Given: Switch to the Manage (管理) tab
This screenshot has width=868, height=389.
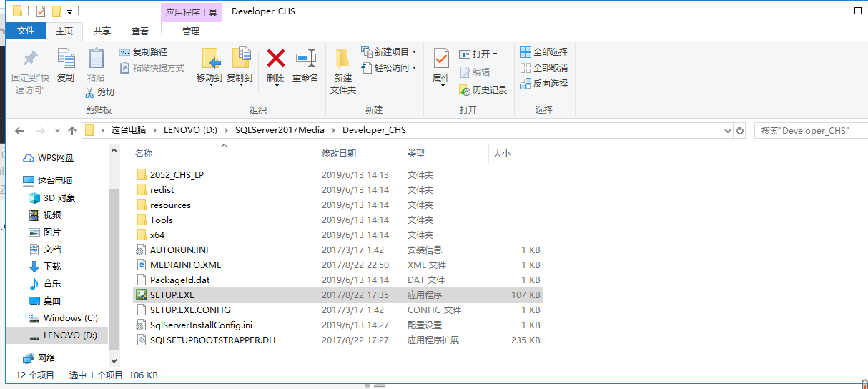Looking at the screenshot, I should (191, 31).
